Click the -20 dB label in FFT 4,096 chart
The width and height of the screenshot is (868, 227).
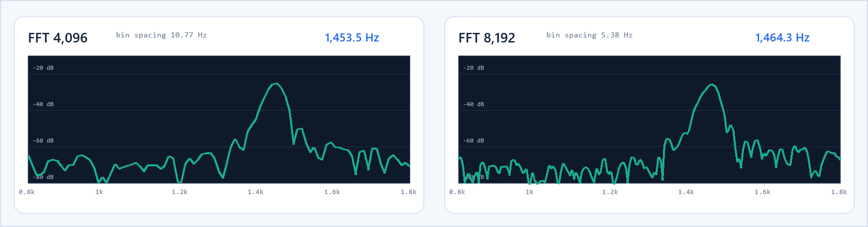pyautogui.click(x=43, y=68)
